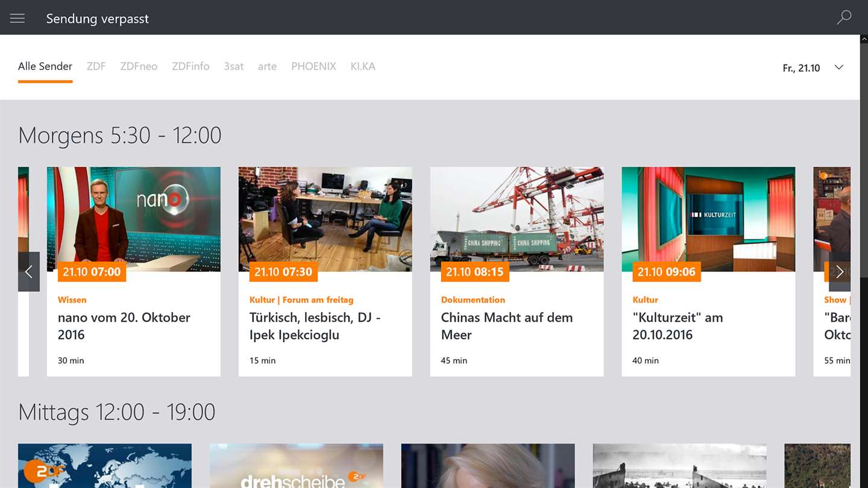
Task: Click the 15 min duration text
Action: 263,360
